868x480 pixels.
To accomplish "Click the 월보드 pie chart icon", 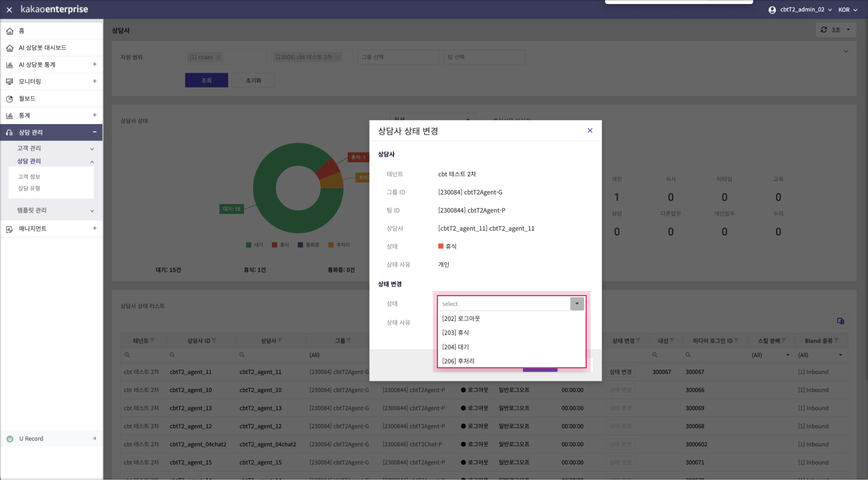I will [x=10, y=99].
